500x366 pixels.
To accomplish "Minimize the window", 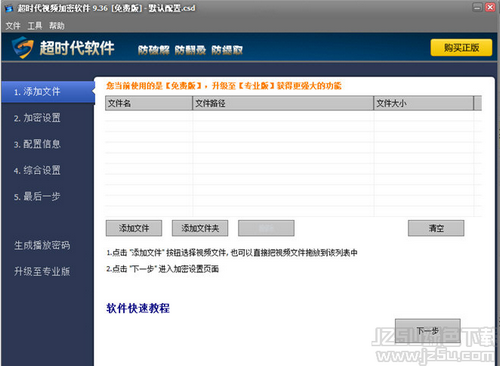I will (478, 7).
